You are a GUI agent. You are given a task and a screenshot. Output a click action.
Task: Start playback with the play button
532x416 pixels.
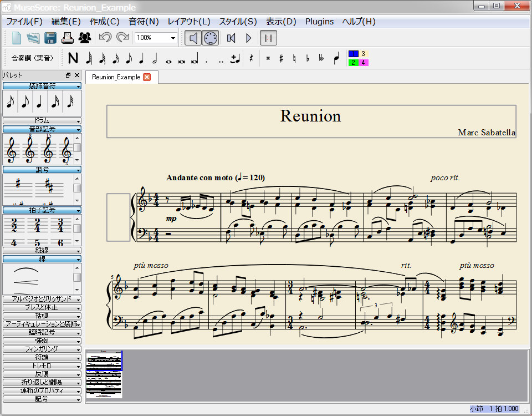tap(248, 38)
